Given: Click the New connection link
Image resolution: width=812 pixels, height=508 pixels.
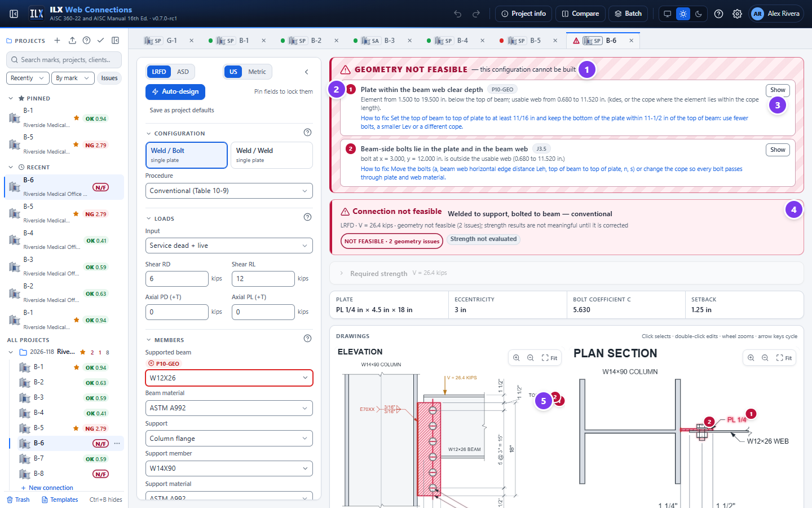Looking at the screenshot, I should coord(51,488).
